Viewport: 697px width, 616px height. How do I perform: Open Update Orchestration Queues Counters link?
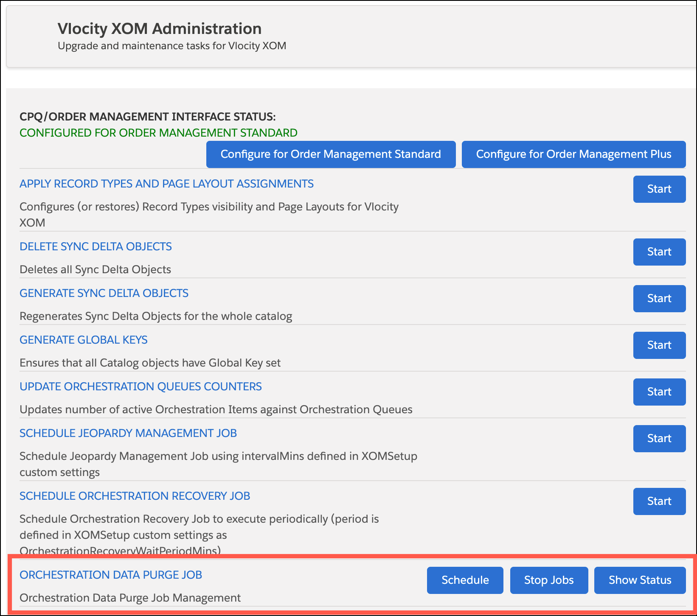(141, 386)
